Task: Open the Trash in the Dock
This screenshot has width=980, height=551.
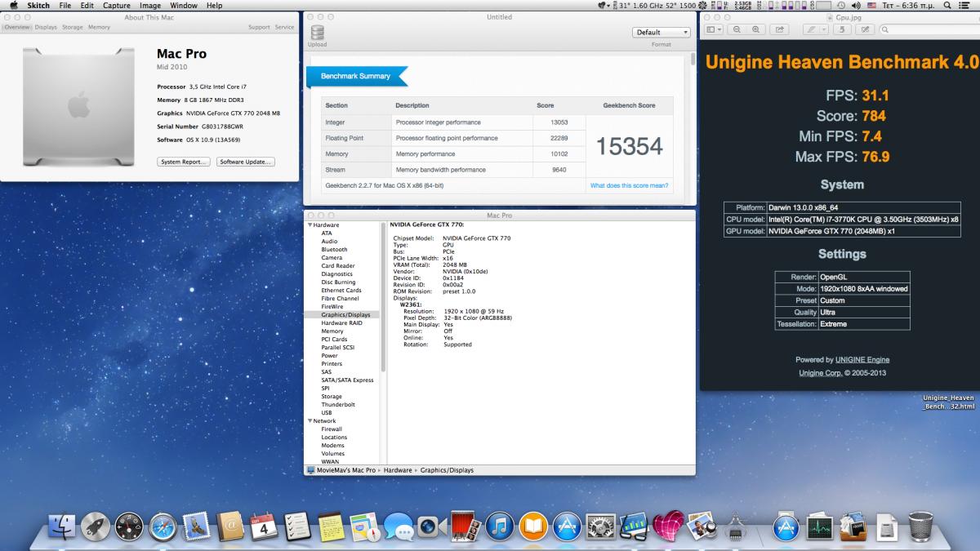Action: [x=920, y=527]
